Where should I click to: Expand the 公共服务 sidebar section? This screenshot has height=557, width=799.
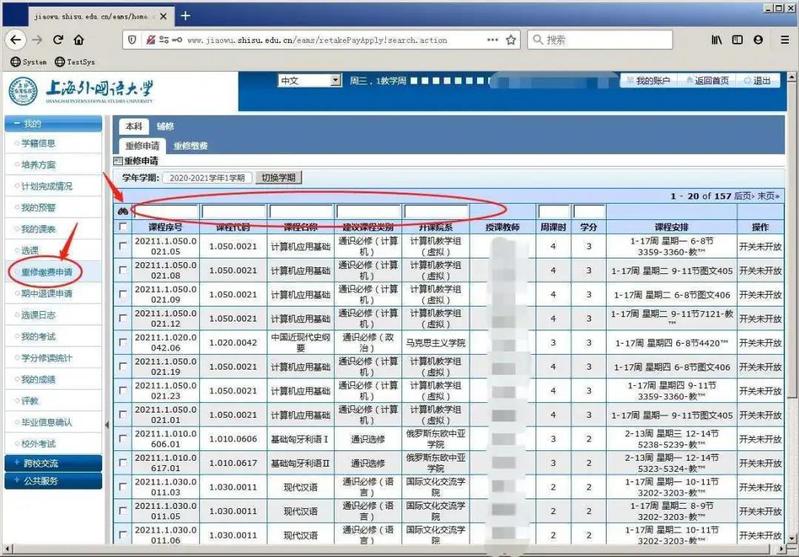pyautogui.click(x=52, y=480)
